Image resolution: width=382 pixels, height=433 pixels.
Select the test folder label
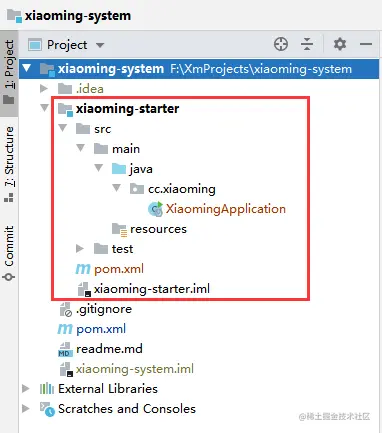click(x=122, y=249)
